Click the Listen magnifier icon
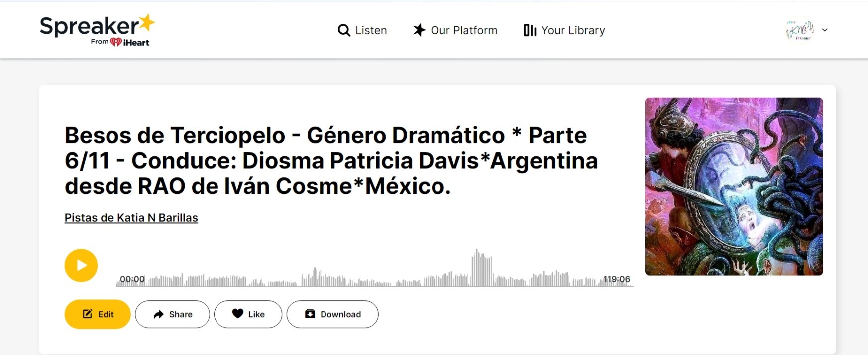This screenshot has width=868, height=355. pyautogui.click(x=344, y=30)
